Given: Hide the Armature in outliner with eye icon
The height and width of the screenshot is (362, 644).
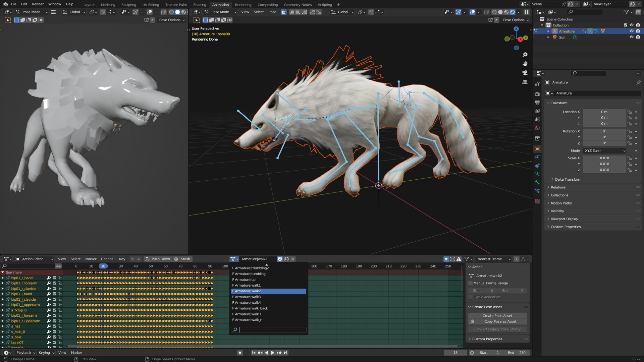Looking at the screenshot, I should click(631, 31).
